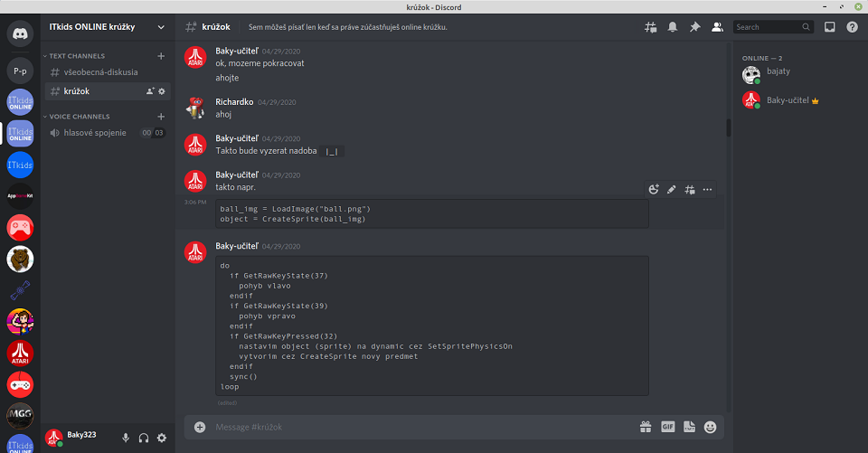Toggle microphone mute
Image resolution: width=868 pixels, height=453 pixels.
tap(126, 438)
